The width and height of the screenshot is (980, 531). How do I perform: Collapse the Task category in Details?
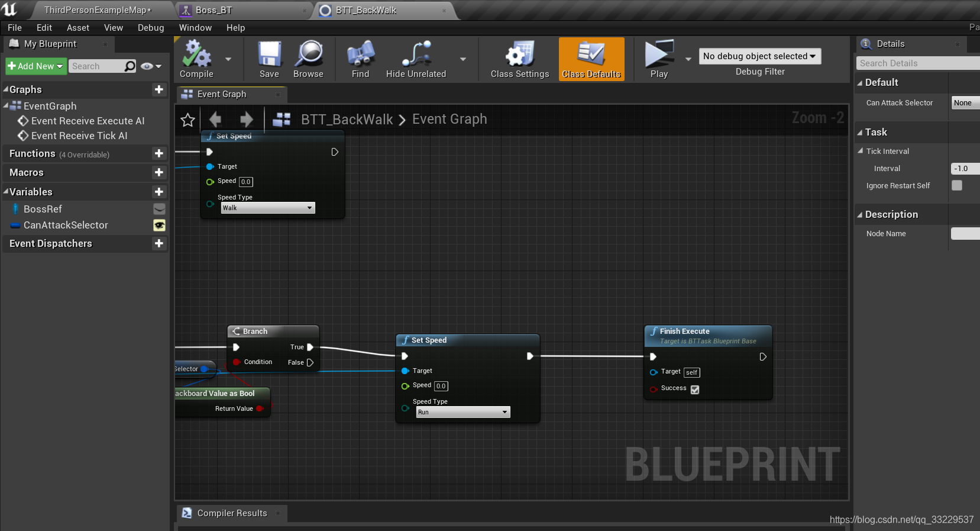[860, 133]
